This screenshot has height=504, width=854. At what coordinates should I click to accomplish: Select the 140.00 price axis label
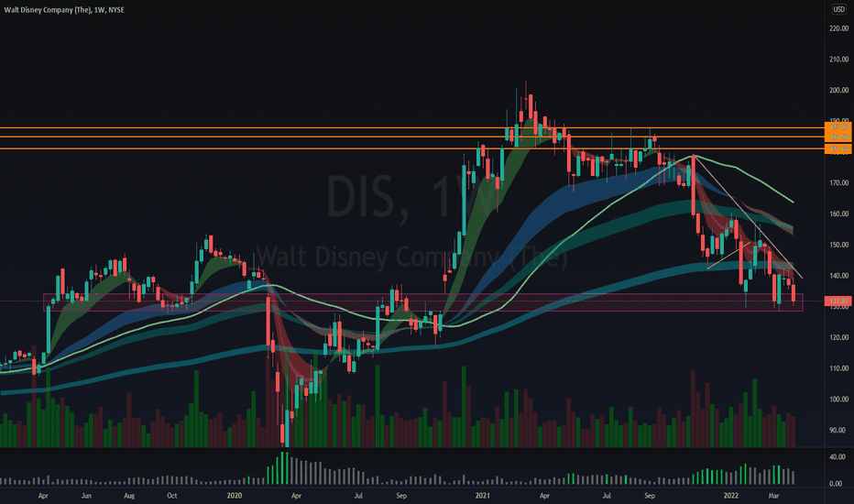click(838, 276)
